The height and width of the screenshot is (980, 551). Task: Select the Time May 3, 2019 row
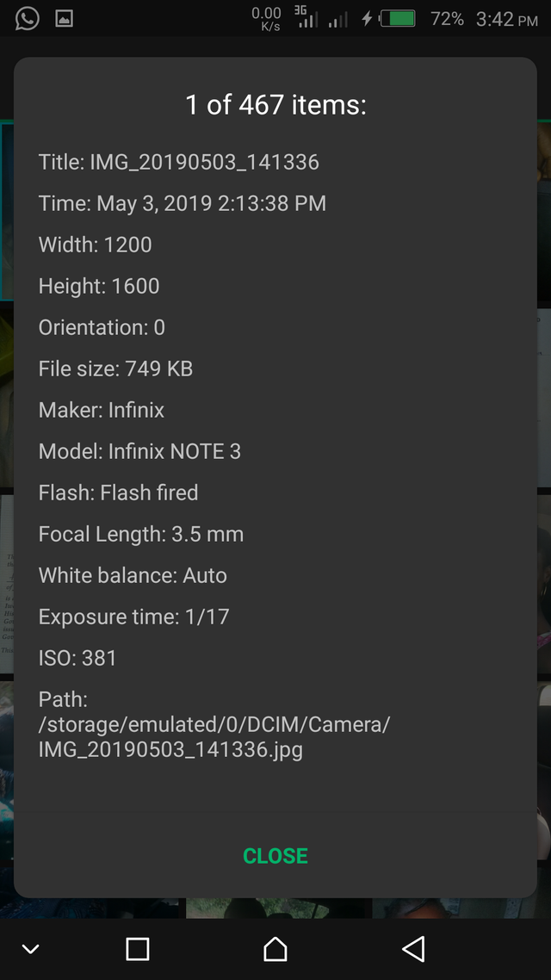(x=183, y=203)
